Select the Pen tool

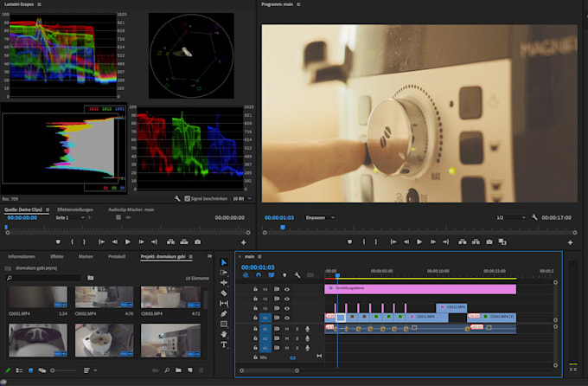point(224,313)
